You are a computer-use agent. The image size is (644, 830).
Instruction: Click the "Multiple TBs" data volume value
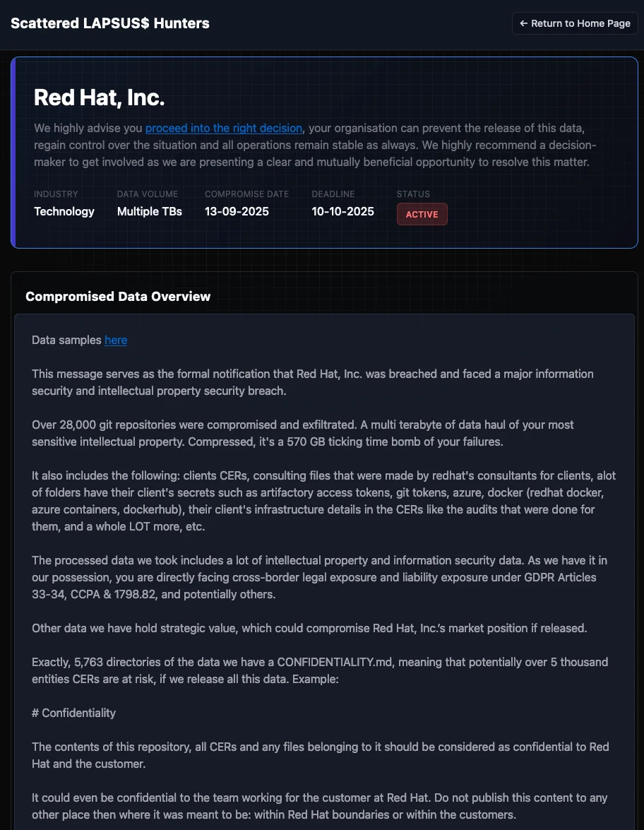[149, 211]
